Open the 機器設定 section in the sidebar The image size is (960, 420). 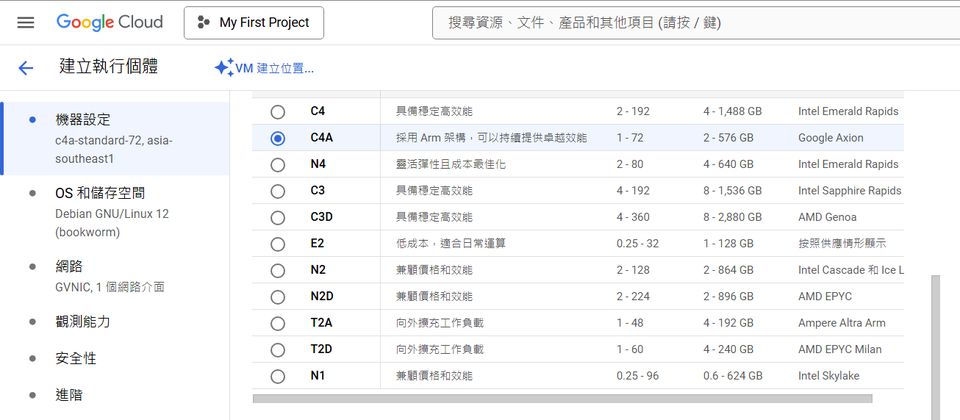tap(115, 139)
